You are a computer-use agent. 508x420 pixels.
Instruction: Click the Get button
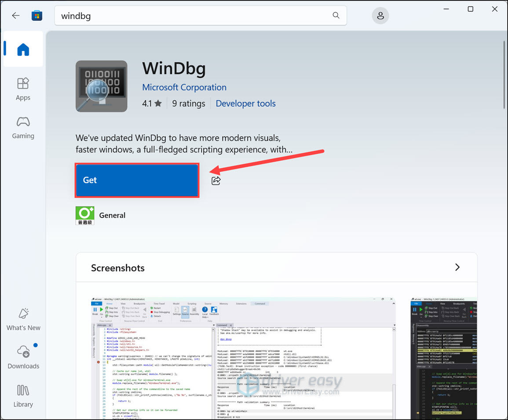pyautogui.click(x=137, y=180)
